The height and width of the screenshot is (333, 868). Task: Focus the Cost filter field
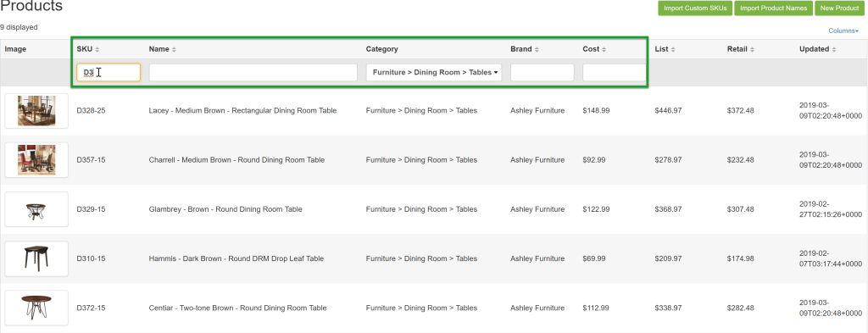(x=614, y=73)
